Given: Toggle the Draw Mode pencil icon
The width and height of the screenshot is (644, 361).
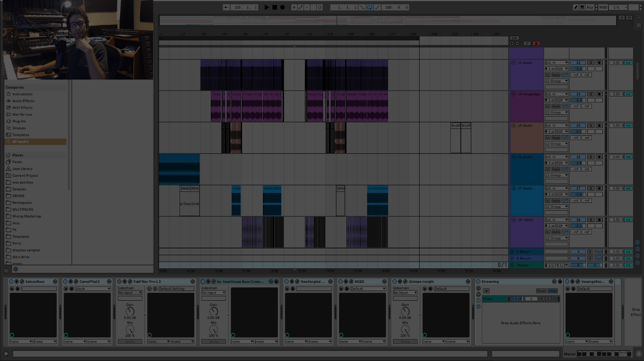Looking at the screenshot, I should [x=576, y=7].
